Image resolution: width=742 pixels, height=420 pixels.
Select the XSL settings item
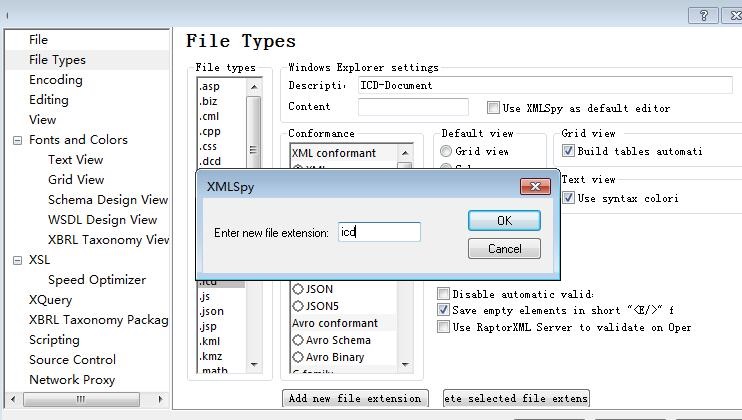39,260
